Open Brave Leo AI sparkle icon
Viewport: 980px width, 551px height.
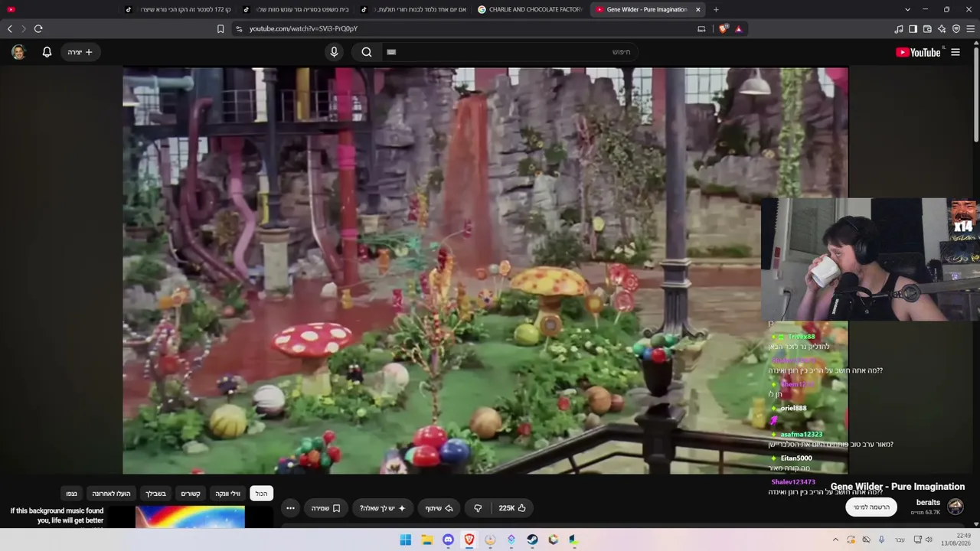click(x=942, y=28)
